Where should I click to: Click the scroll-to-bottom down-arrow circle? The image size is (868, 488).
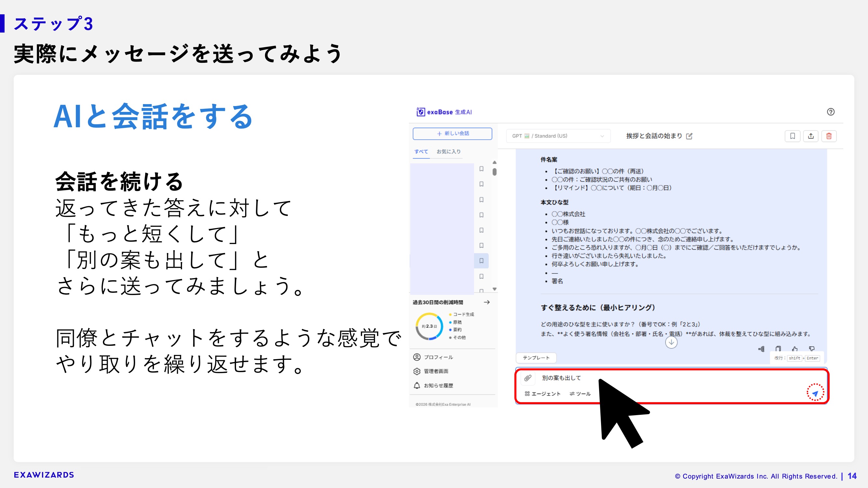tap(671, 343)
